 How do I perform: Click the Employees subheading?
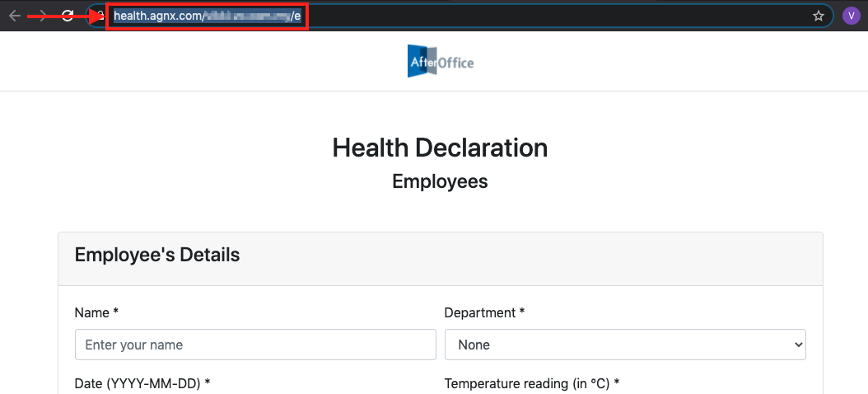[440, 181]
